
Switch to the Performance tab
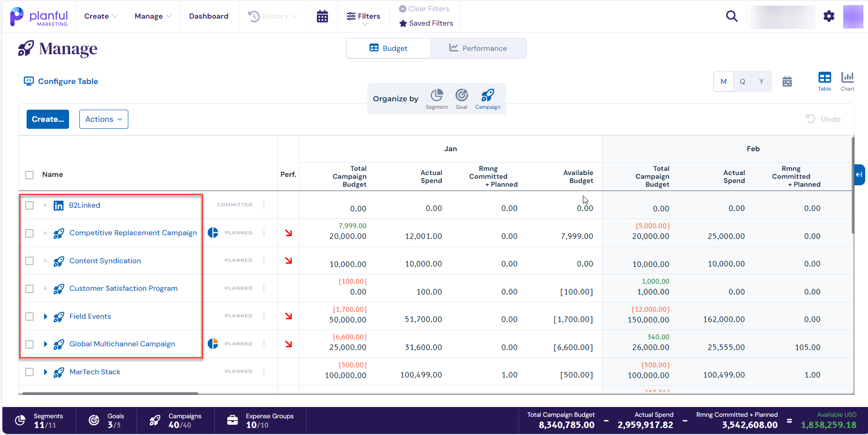(478, 48)
